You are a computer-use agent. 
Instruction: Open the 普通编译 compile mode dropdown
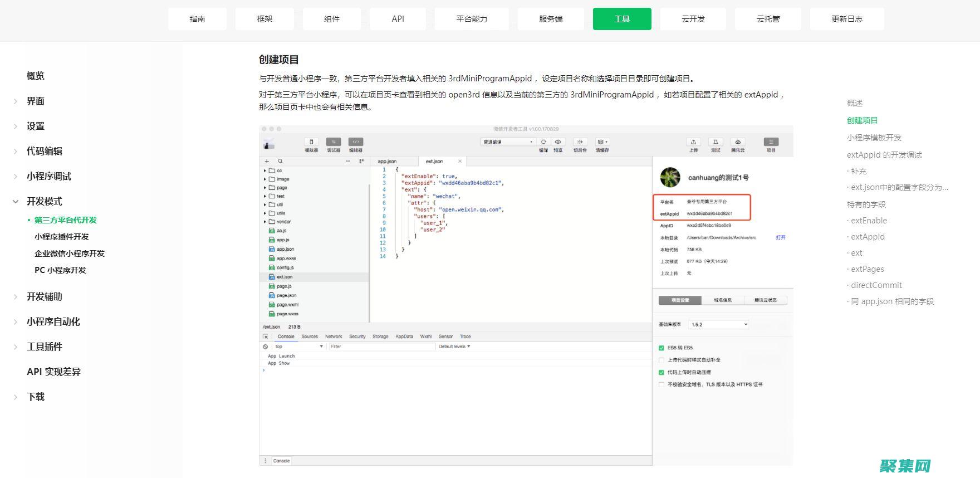[508, 142]
